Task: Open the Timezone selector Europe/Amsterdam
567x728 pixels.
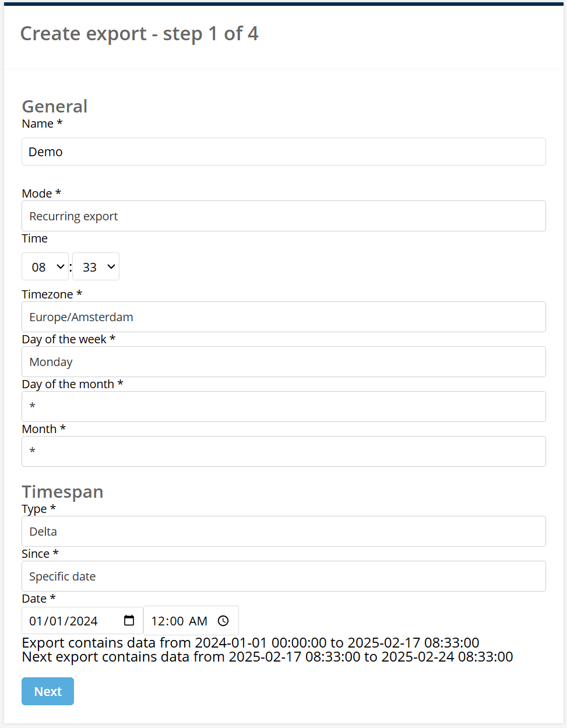Action: coord(284,317)
